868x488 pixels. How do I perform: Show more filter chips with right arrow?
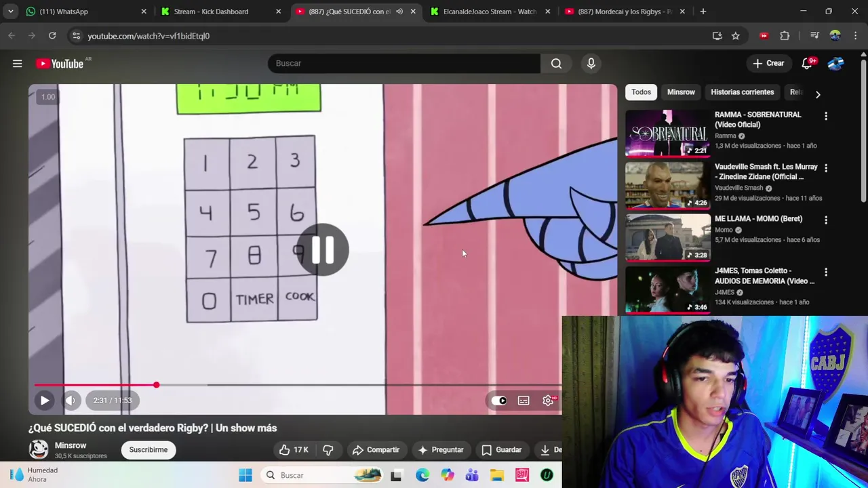click(x=818, y=94)
